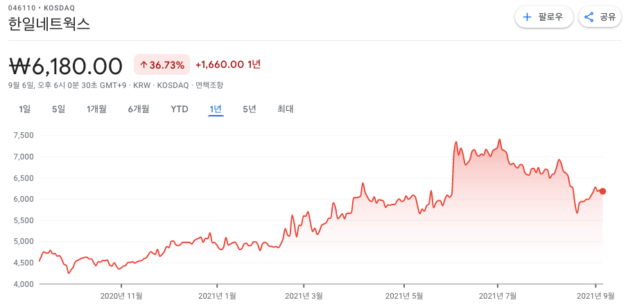Screen dimensions: 644x307
Task: Click the 7,500 y-axis value
Action: pos(25,135)
